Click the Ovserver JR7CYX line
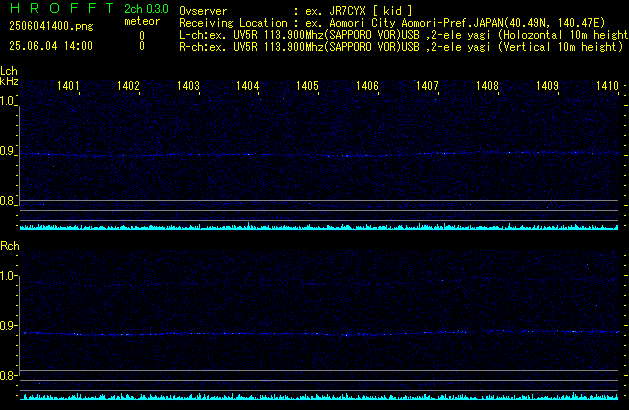Screen dimensions: 629x410 tap(296, 11)
